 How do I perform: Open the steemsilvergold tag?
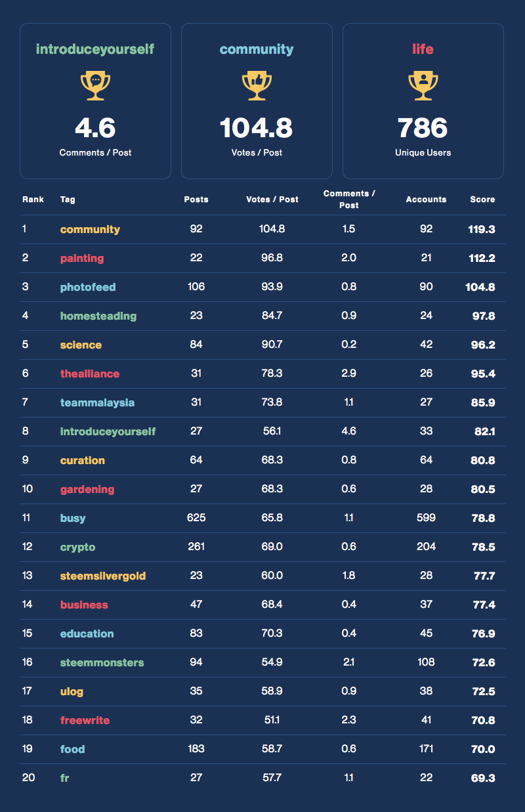point(103,576)
